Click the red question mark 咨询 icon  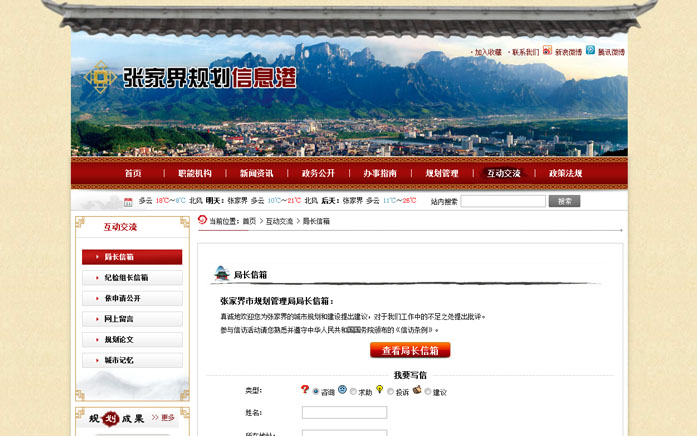(305, 389)
